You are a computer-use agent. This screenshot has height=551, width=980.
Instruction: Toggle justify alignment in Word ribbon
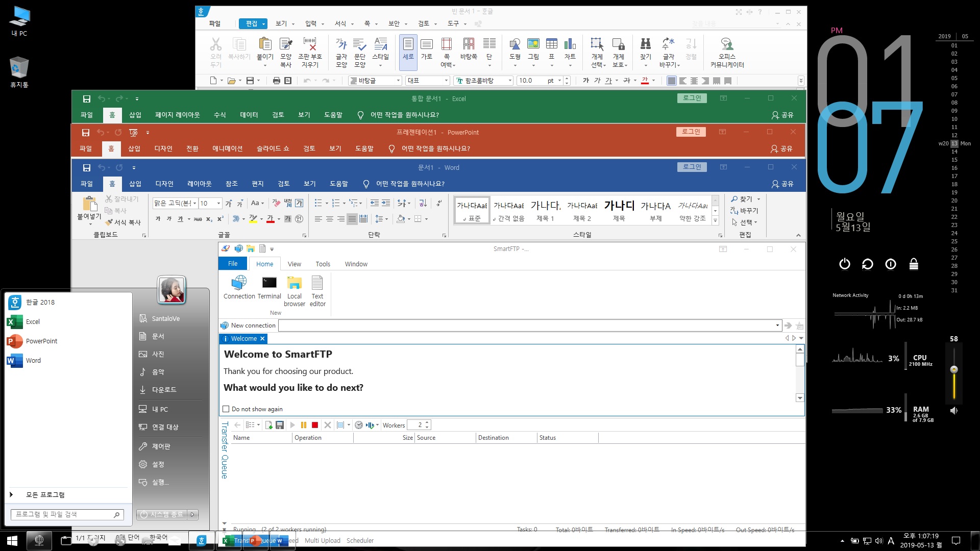click(x=352, y=219)
